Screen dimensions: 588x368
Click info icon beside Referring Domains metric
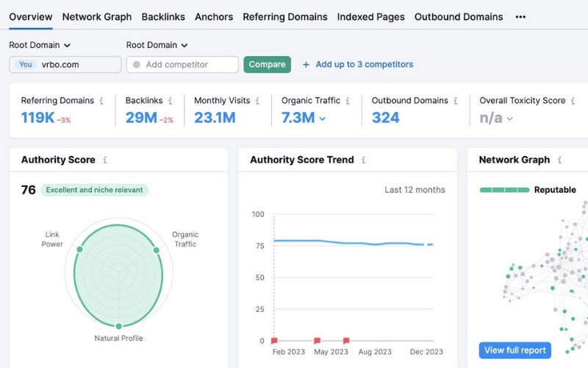101,101
